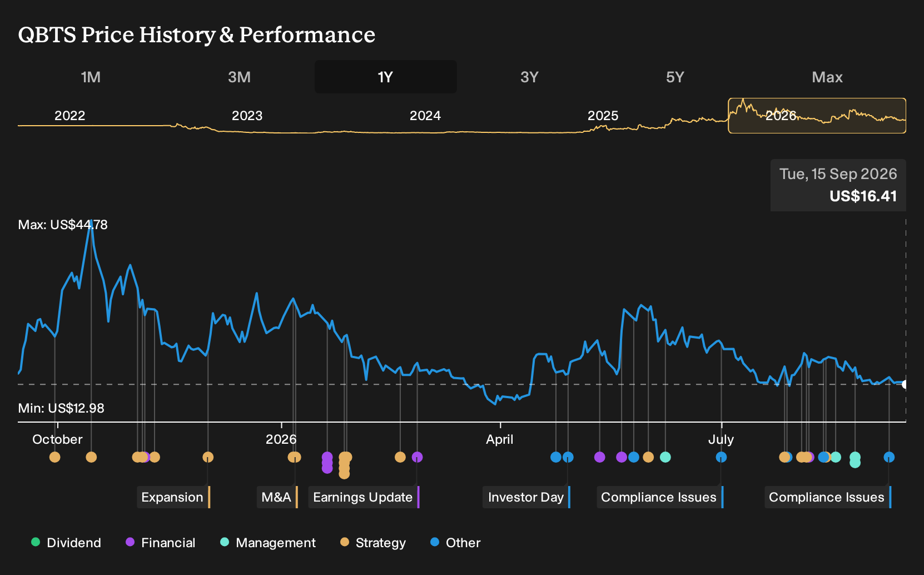This screenshot has width=924, height=575.
Task: Open the rightmost Compliance Issues label
Action: 828,497
